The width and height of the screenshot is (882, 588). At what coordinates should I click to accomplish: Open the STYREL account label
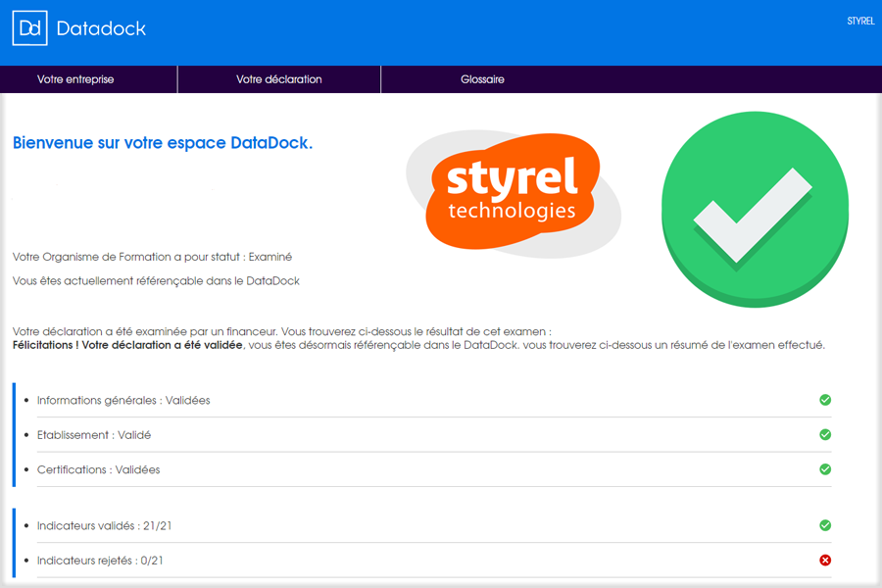860,21
